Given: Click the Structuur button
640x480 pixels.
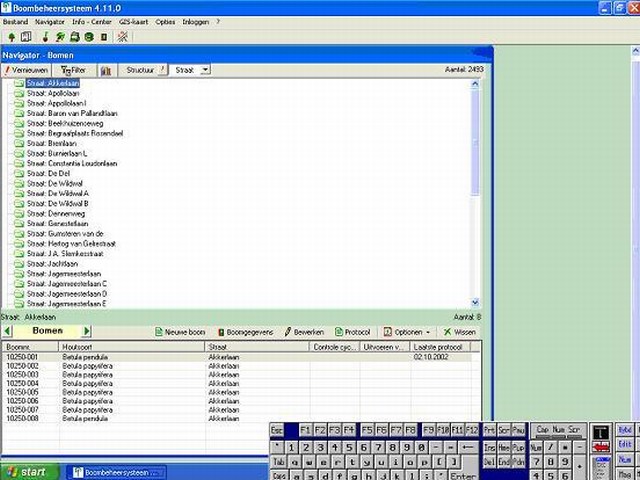Looking at the screenshot, I should 143,70.
